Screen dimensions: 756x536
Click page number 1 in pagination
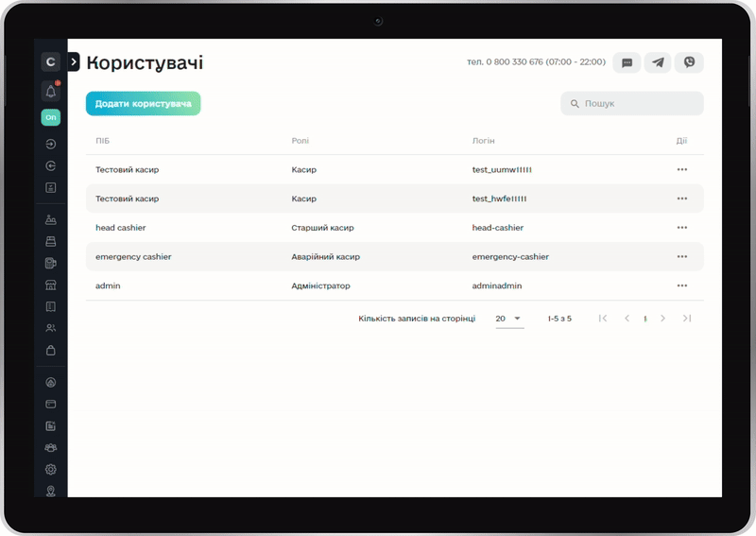pyautogui.click(x=645, y=319)
